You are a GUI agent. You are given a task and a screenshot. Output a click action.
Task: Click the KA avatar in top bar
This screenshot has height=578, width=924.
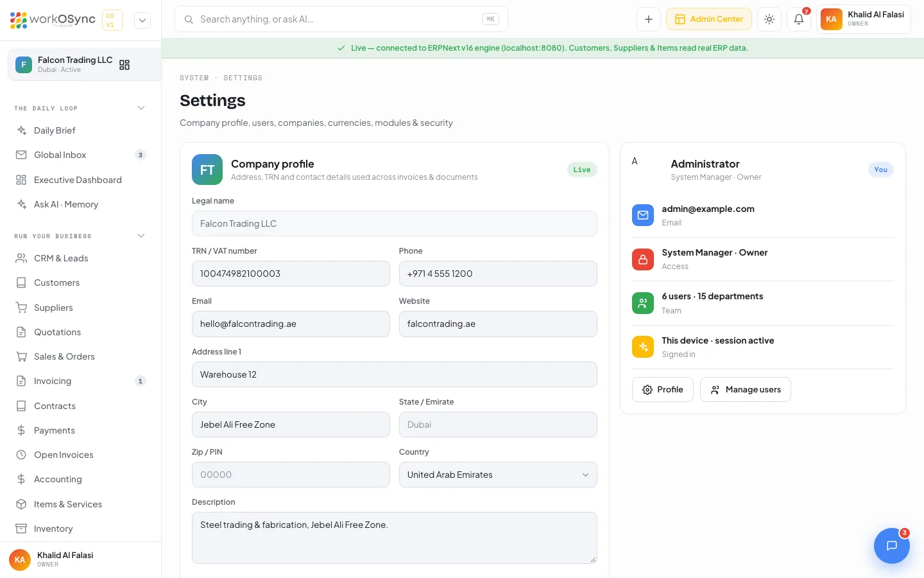[x=832, y=19]
